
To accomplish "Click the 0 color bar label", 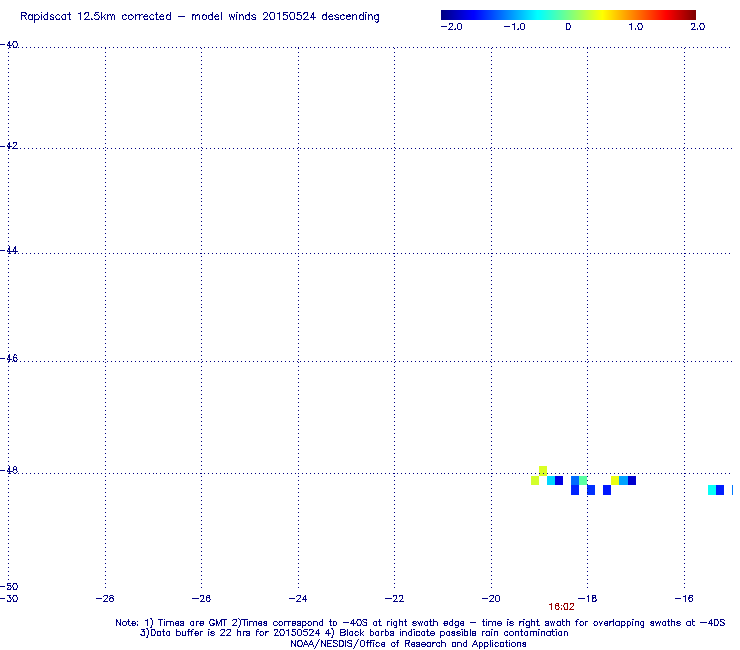I will [x=568, y=27].
